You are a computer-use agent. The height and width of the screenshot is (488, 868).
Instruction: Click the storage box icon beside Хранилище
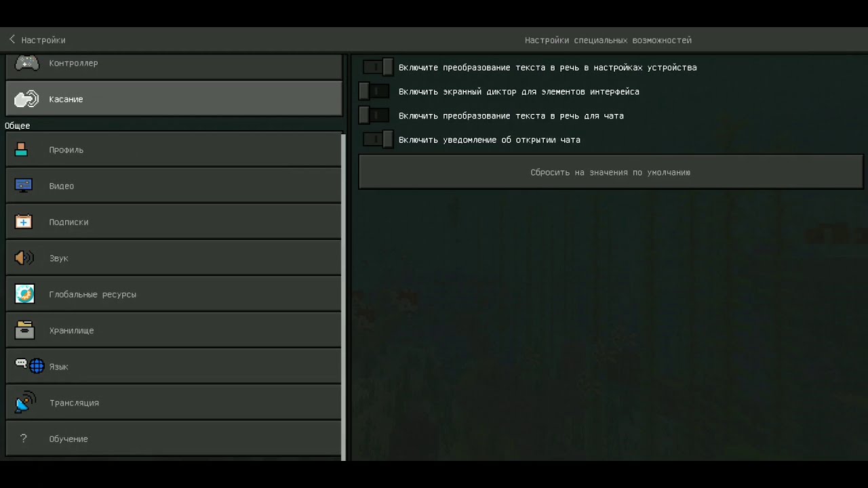click(x=24, y=330)
